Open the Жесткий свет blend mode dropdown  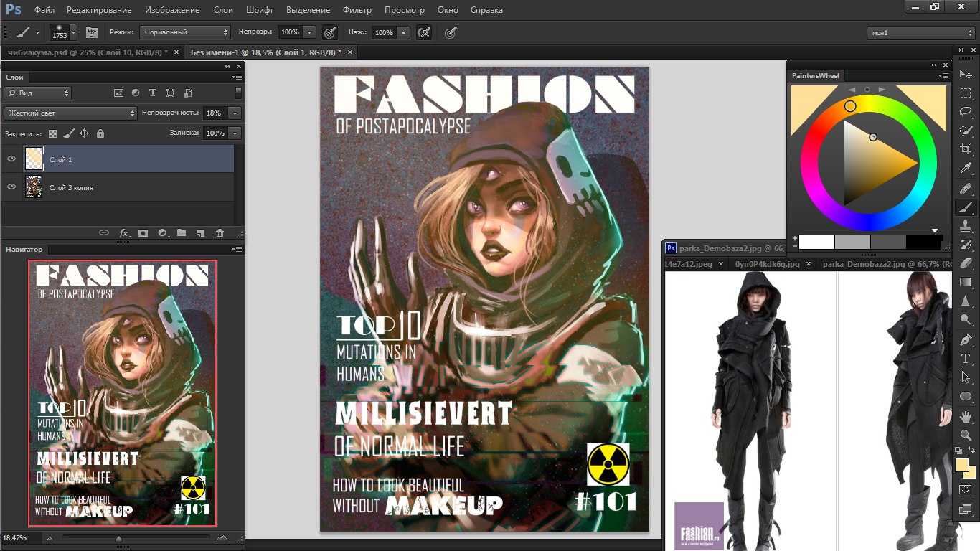(x=70, y=113)
